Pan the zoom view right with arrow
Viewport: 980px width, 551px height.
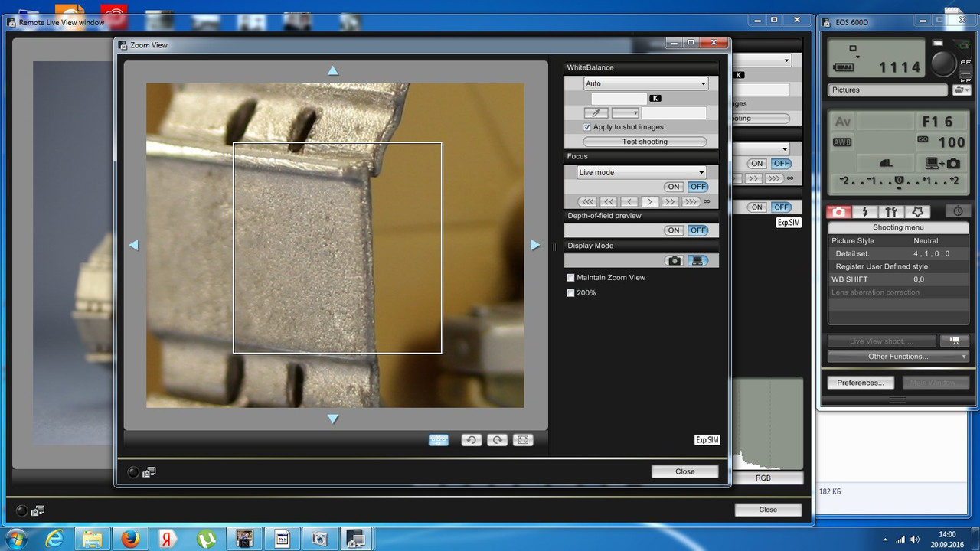(x=536, y=245)
